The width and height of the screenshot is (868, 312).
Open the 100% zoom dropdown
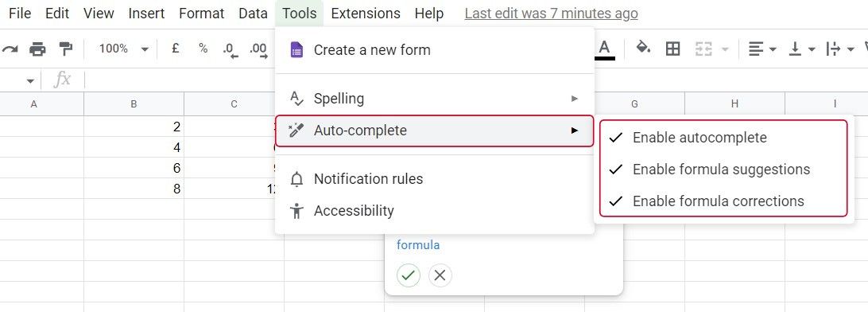(123, 49)
